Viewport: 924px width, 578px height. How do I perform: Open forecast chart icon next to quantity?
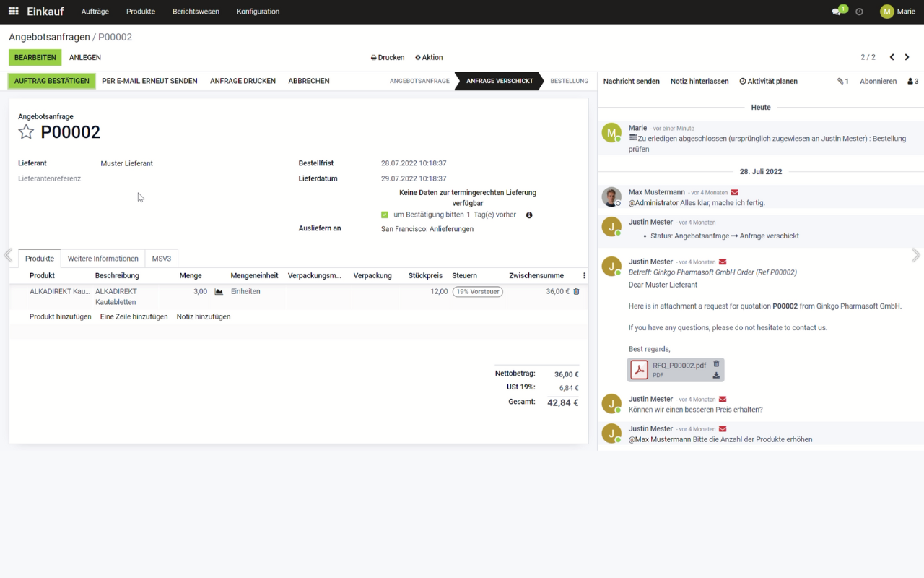coord(219,292)
